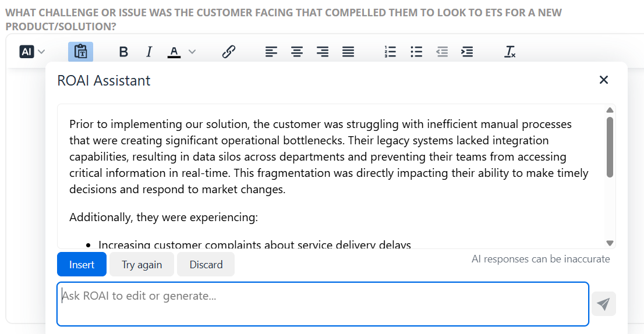Insert the AI generated response
The width and height of the screenshot is (644, 334).
tap(82, 264)
